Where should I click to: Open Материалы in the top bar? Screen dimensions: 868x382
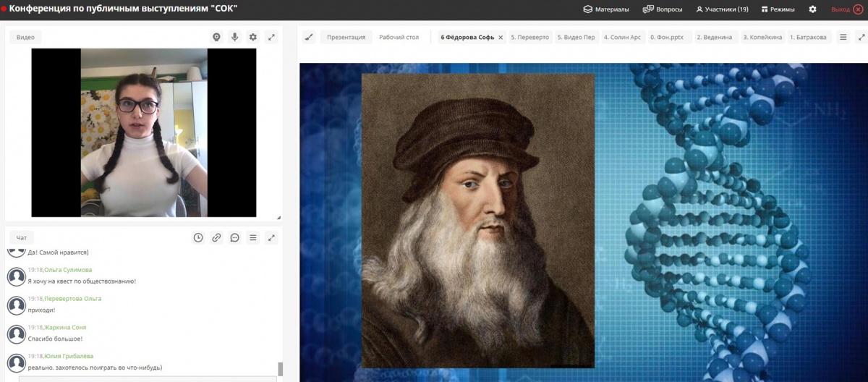(x=606, y=9)
